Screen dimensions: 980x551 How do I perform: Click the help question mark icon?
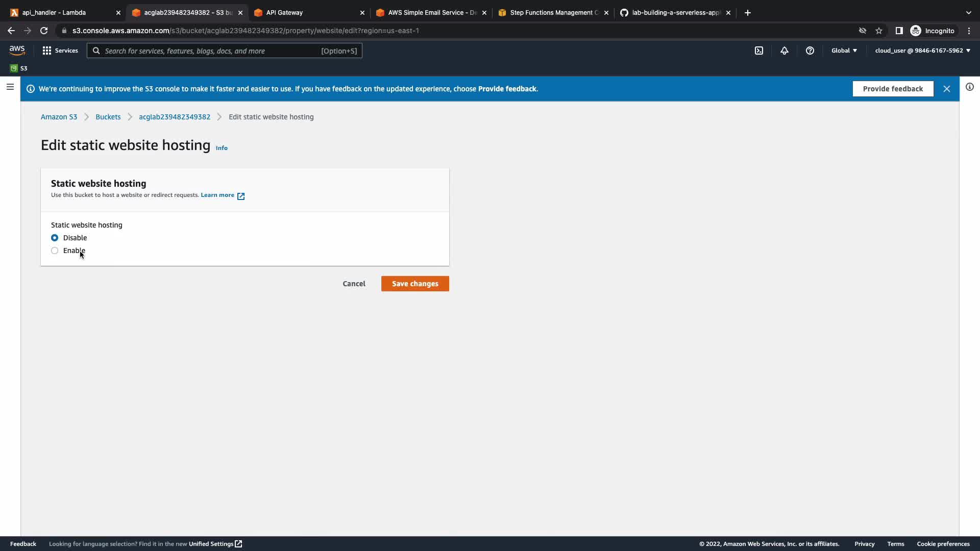coord(810,51)
